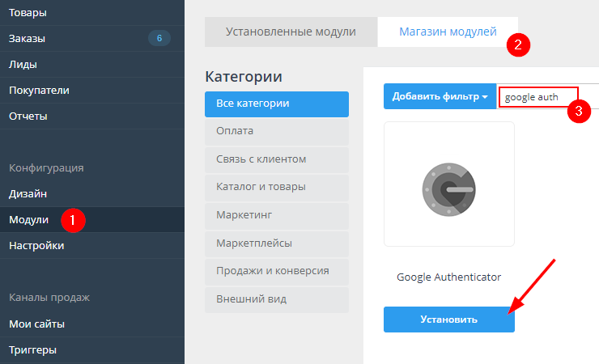Open Настройки in the sidebar
Screen dimensions: 599x364
click(36, 245)
